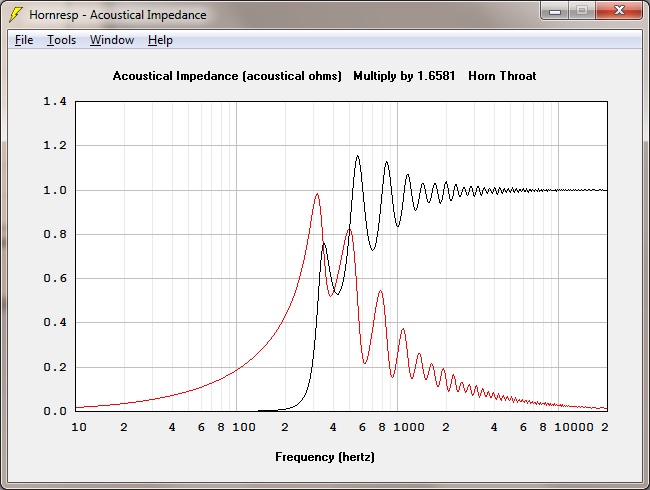Click the 'Multiply by 1.6581' text
The image size is (650, 490).
404,76
